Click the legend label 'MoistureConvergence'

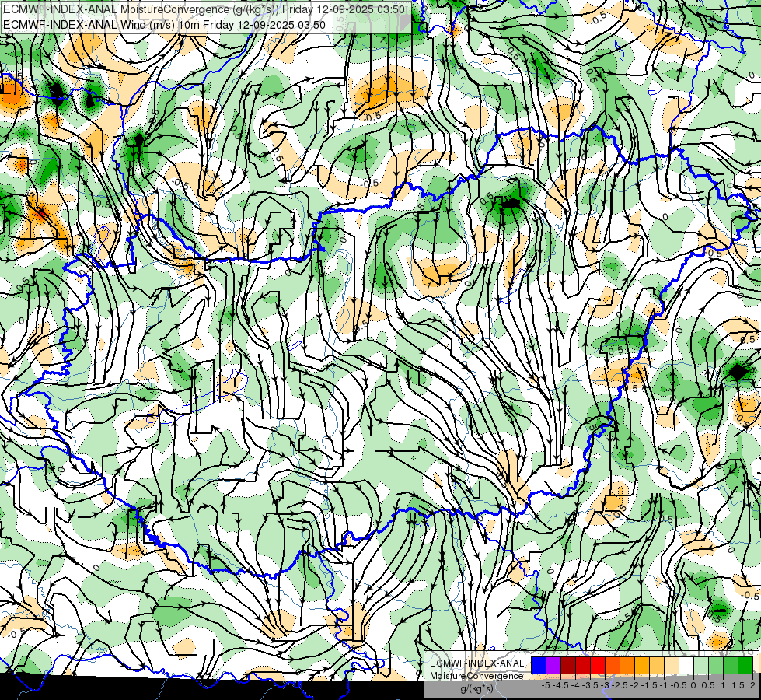point(476,676)
